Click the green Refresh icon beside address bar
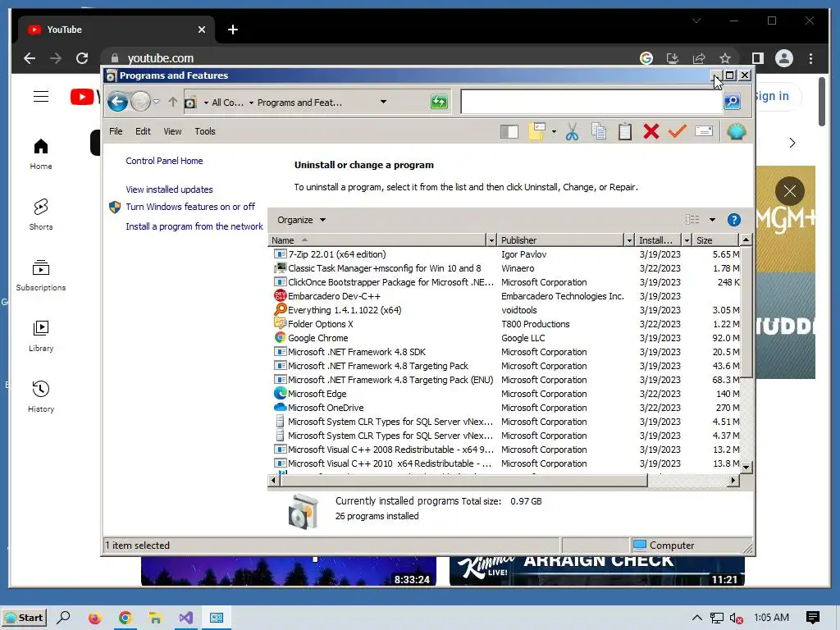 click(440, 102)
